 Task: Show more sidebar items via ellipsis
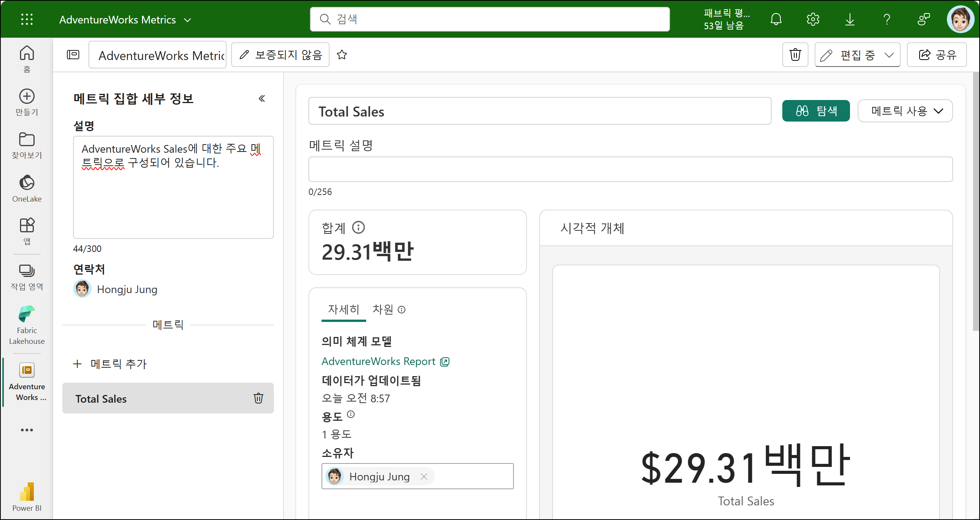pos(27,430)
